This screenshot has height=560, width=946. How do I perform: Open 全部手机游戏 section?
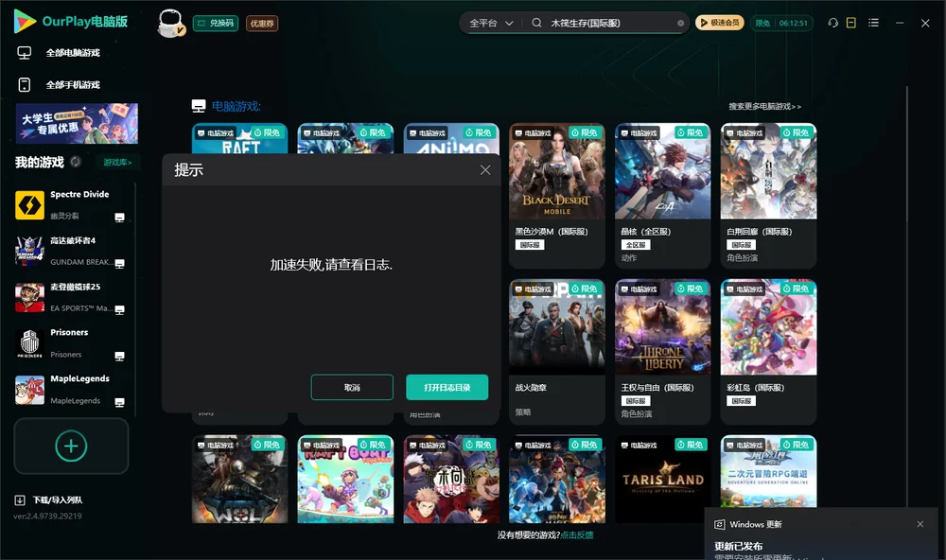(73, 84)
